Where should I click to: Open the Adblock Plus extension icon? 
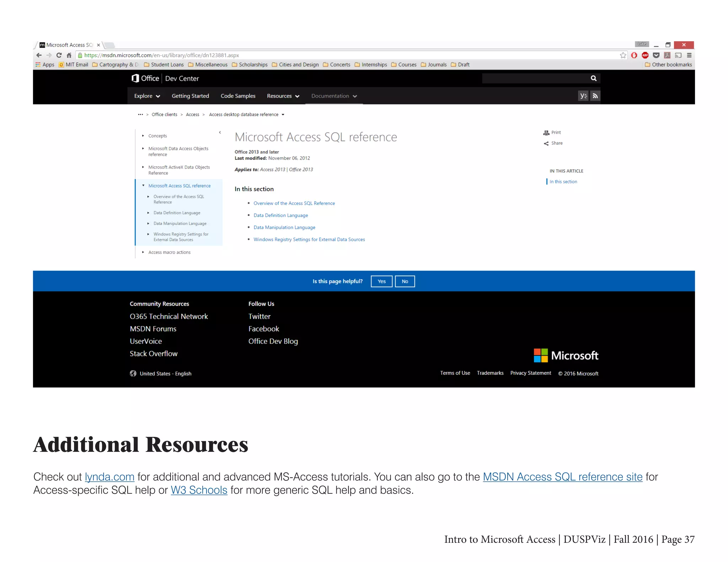[x=645, y=55]
